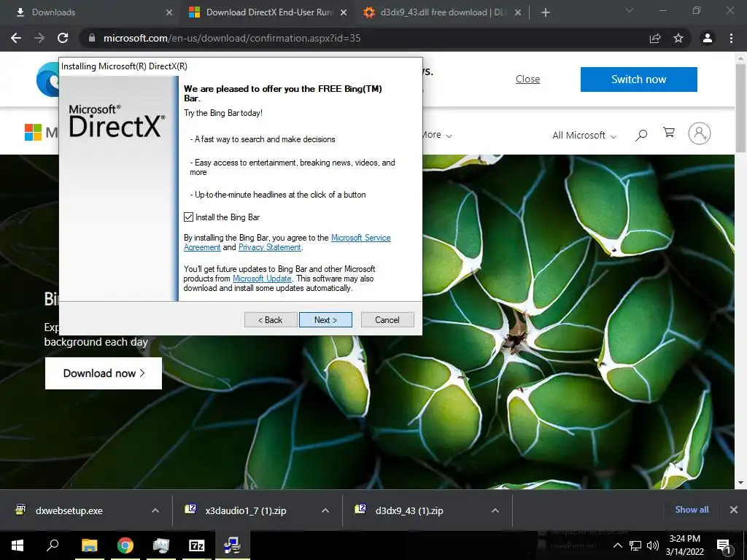Open the taskbar app next to Chrome
Viewport: 747px width, 560px height.
[161, 545]
